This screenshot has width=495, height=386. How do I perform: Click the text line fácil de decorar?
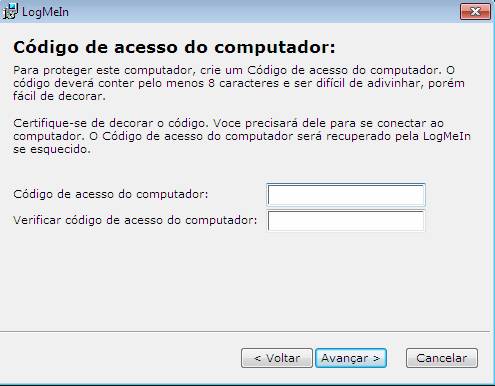point(59,96)
